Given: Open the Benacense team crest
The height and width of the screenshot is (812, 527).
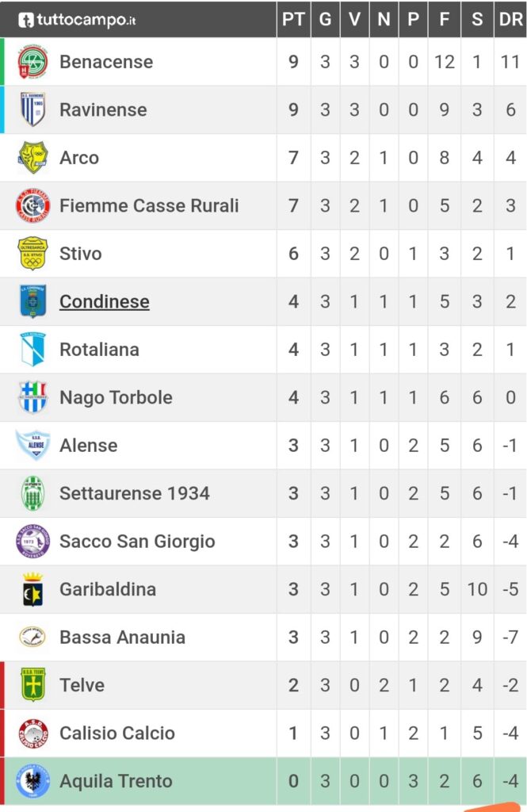Looking at the screenshot, I should 32,62.
